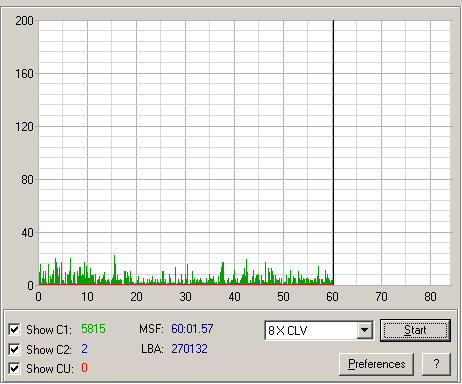Open the speed dropdown arrow
Viewport: 462px width, 384px height.
pyautogui.click(x=364, y=330)
